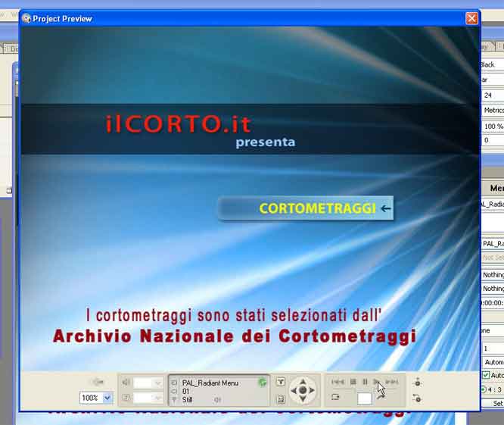Click the go to chapter number field
Screen dimensions: 504x425
364,398
